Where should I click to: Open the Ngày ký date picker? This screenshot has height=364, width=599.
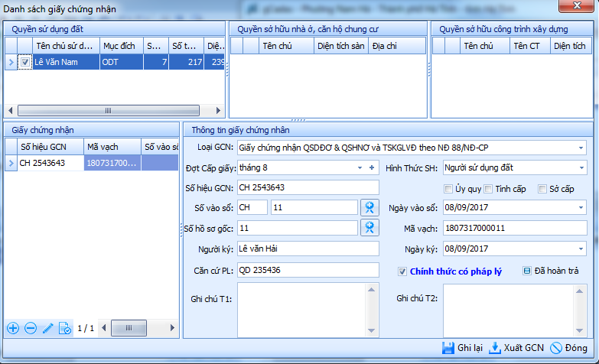(581, 249)
